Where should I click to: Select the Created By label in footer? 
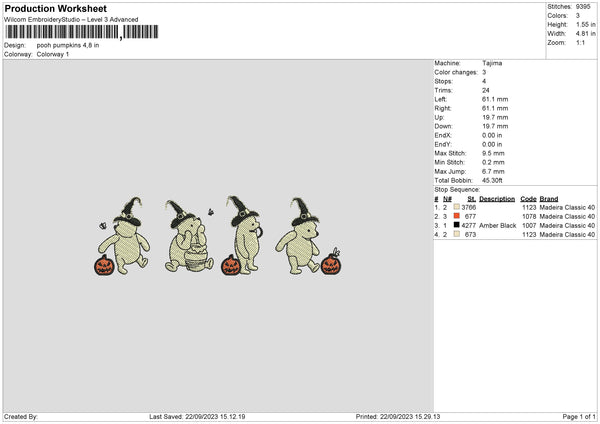pos(21,417)
